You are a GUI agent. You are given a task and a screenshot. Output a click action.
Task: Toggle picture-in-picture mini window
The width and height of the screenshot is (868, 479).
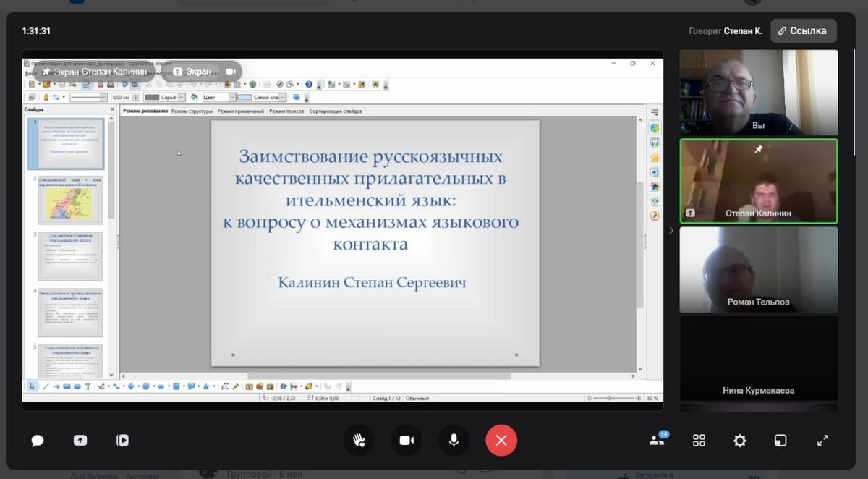pyautogui.click(x=780, y=440)
